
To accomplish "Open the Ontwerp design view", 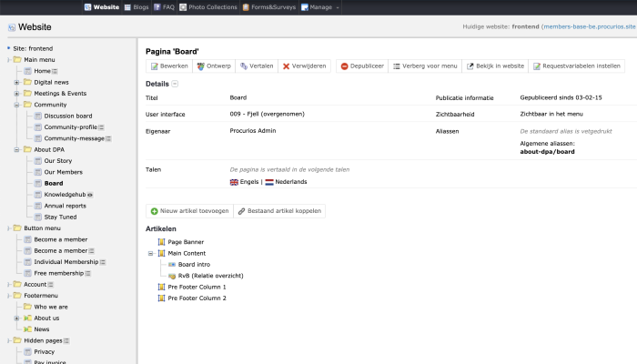I will tap(215, 66).
